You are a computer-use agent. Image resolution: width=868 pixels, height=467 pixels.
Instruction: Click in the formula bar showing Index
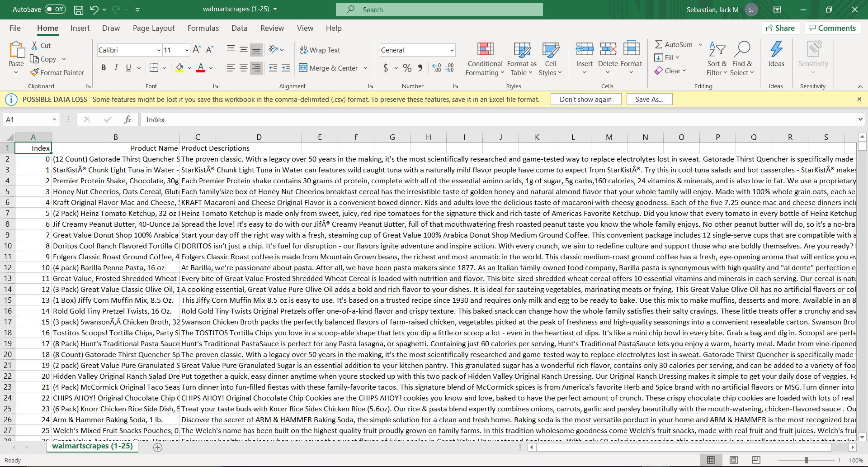pos(499,119)
